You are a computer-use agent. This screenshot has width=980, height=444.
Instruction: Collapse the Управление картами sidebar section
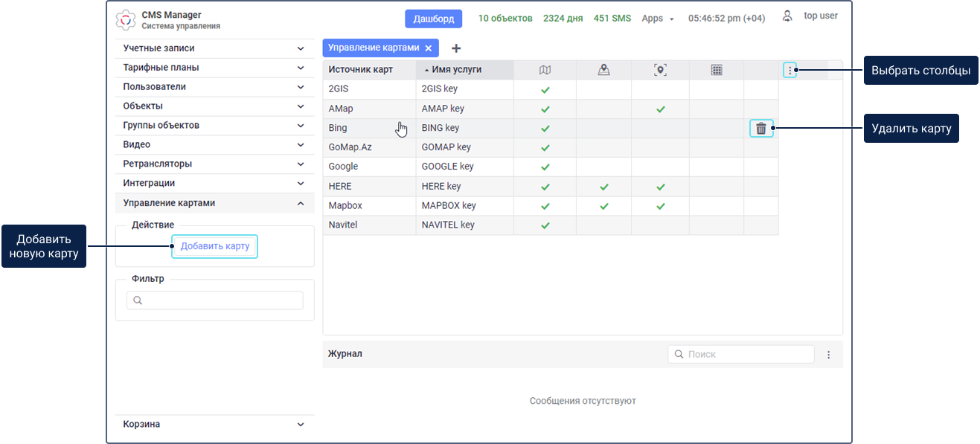(x=214, y=203)
